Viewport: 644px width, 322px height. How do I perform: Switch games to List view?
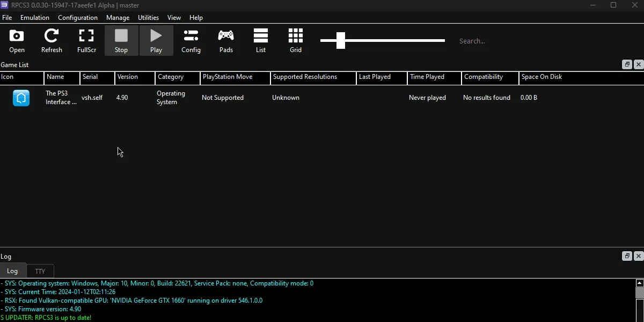261,40
